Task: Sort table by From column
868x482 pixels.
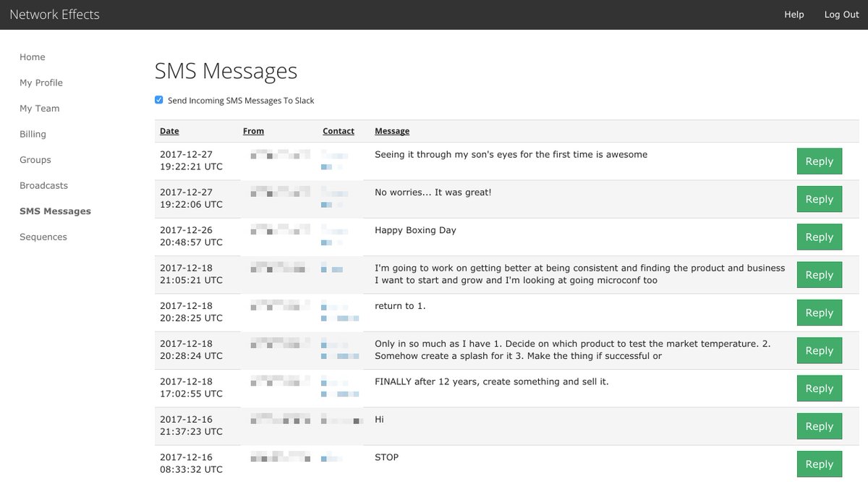Action: coord(253,131)
